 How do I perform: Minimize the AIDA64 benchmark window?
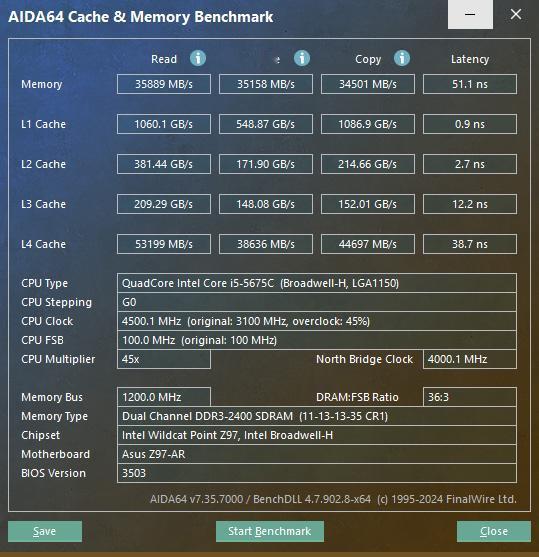[x=470, y=14]
